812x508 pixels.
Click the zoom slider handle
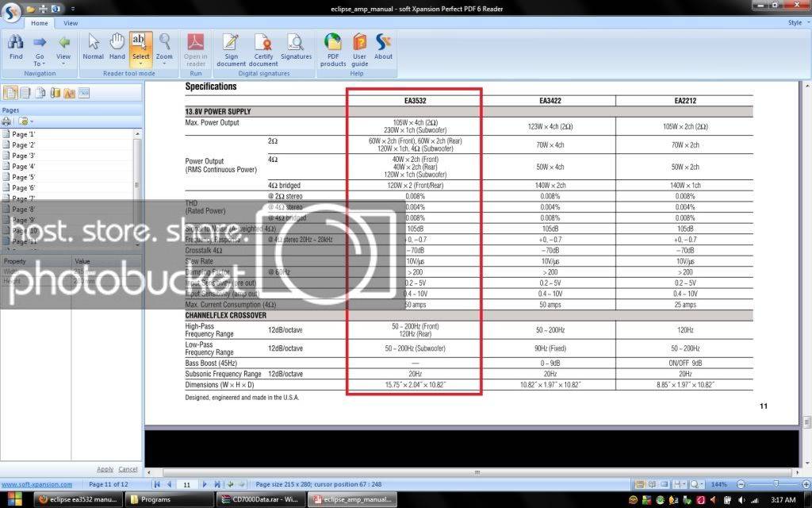[776, 484]
